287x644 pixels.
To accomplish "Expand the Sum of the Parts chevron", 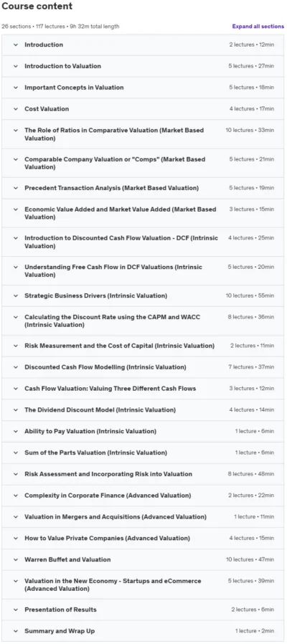I will 16,453.
